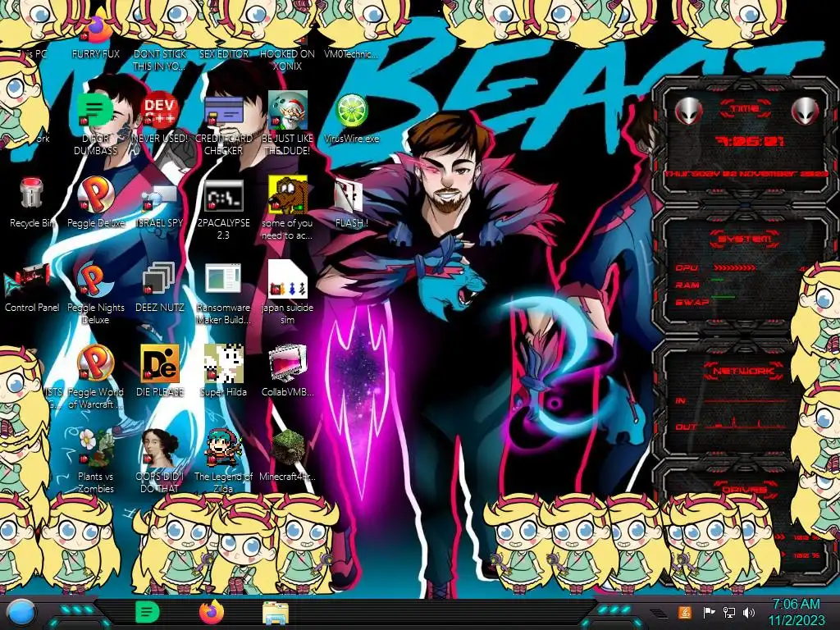The image size is (840, 630).
Task: Open the 'japan suicide sim' file icon
Action: click(288, 279)
